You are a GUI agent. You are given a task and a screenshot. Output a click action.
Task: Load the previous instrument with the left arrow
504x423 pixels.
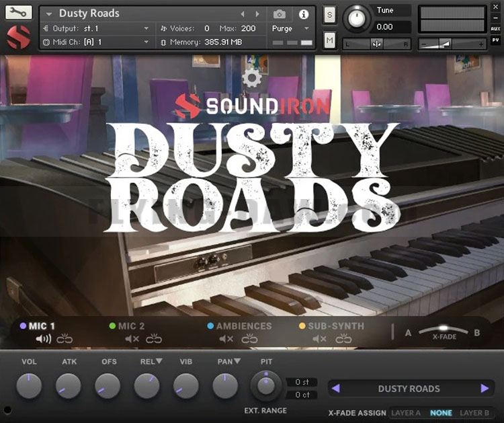coord(243,14)
